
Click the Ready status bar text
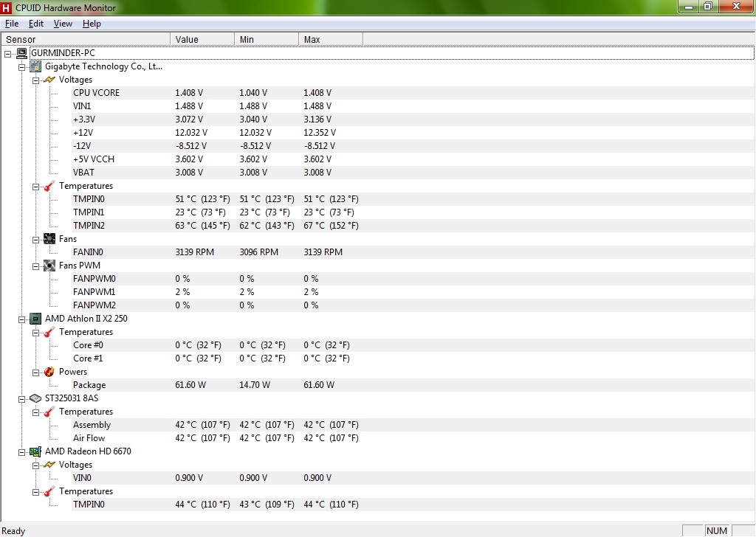coord(13,531)
